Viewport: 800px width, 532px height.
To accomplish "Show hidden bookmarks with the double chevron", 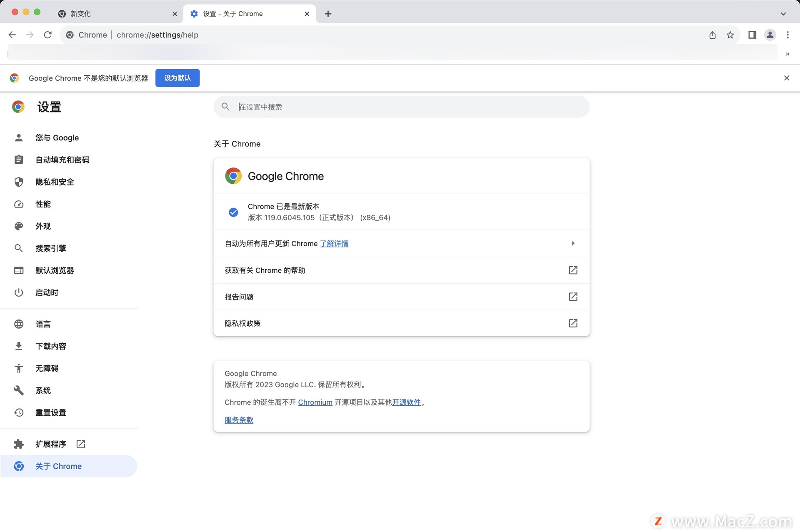I will [x=787, y=54].
